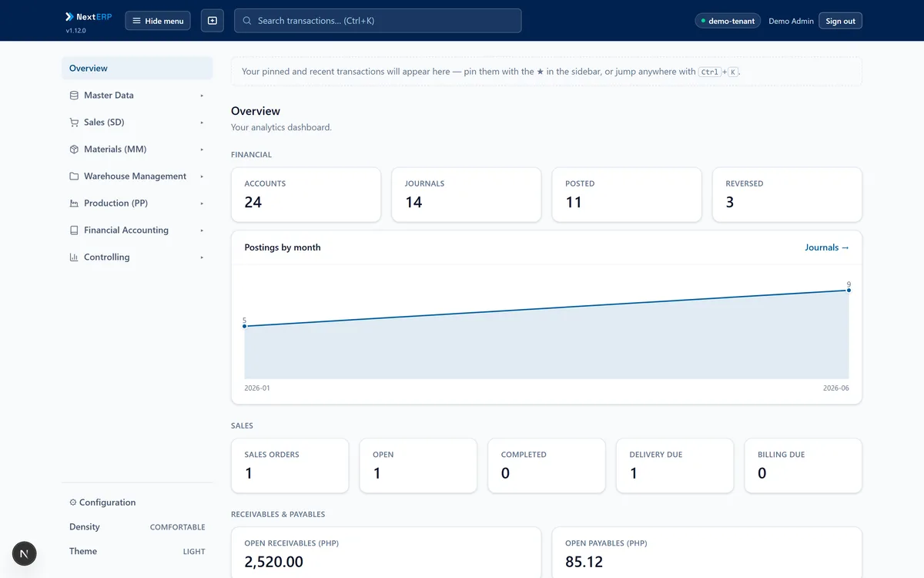Image resolution: width=924 pixels, height=578 pixels.
Task: Click the Materials (MM) box icon
Action: pyautogui.click(x=74, y=150)
